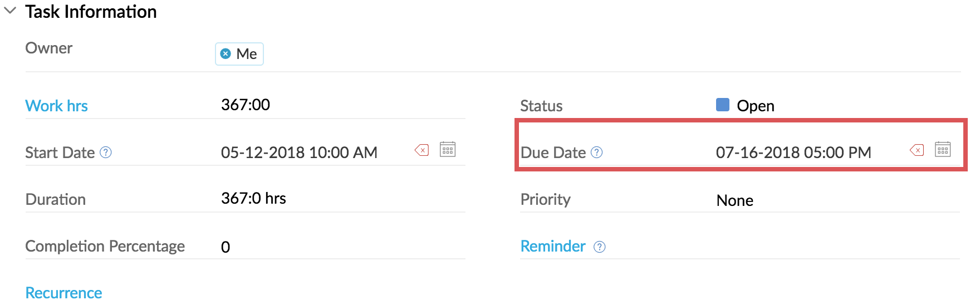Remove the Me owner tag
This screenshot has height=305, width=980.
click(x=226, y=53)
